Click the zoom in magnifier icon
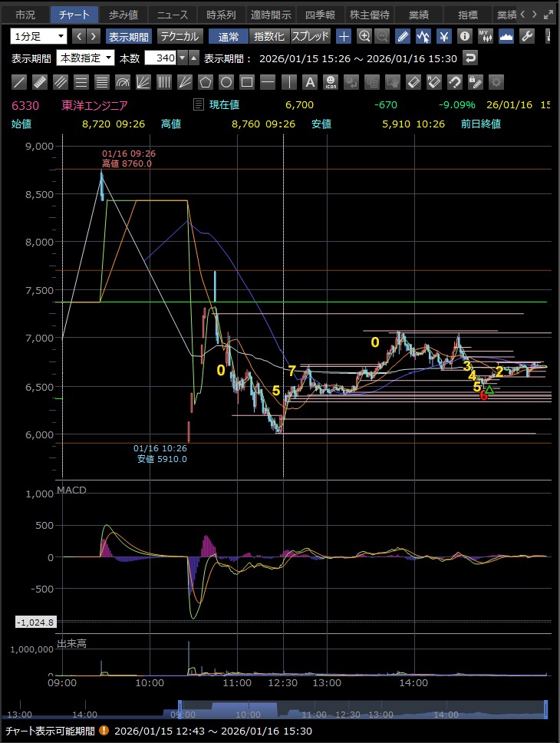The image size is (560, 743). pos(364,36)
